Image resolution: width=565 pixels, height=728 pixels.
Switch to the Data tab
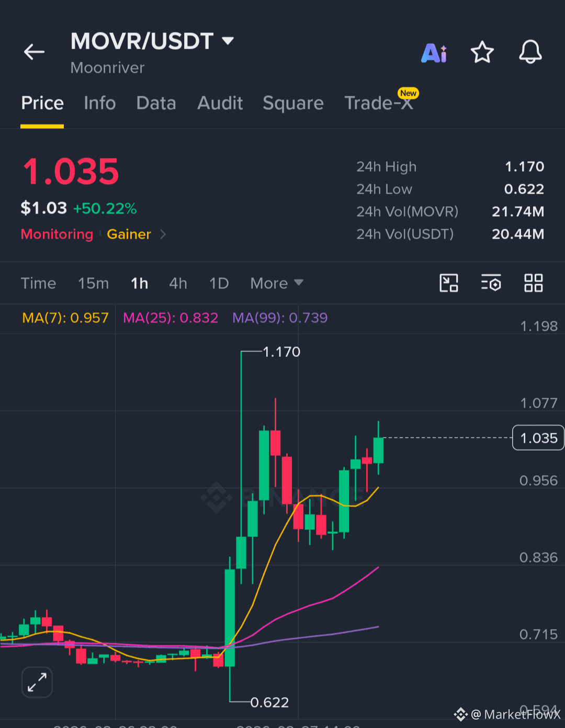click(156, 103)
